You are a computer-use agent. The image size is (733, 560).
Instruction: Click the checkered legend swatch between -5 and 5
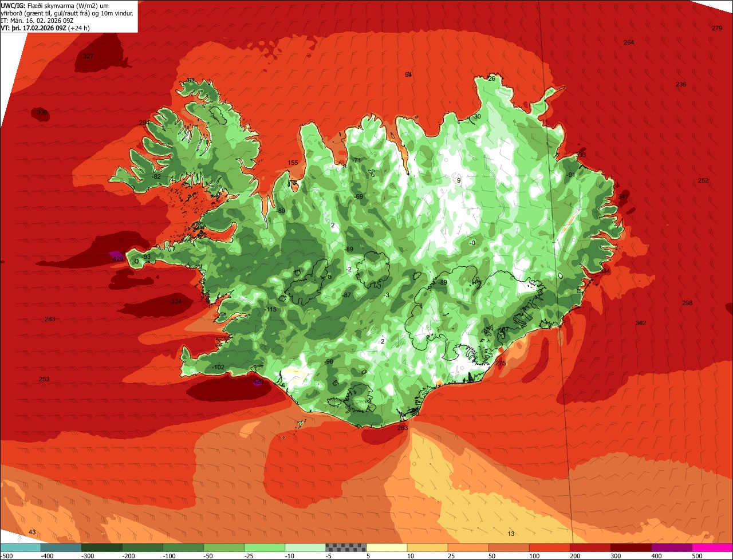[x=346, y=547]
